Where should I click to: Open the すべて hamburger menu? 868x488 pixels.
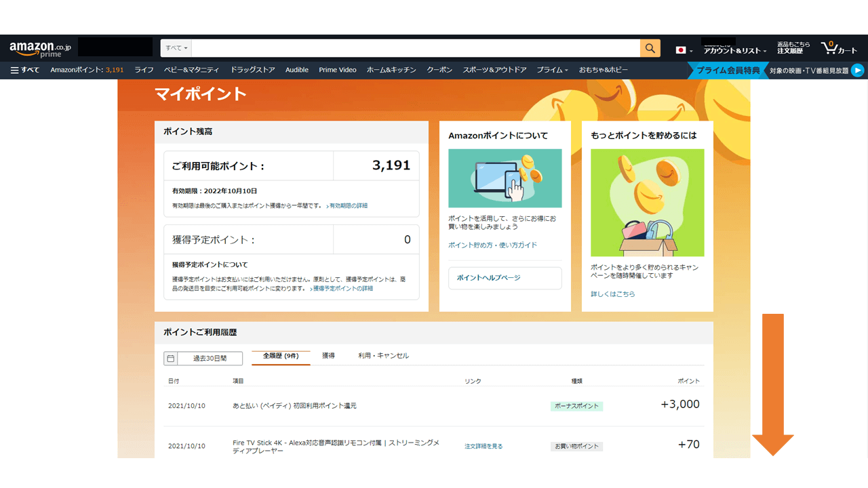click(x=24, y=70)
